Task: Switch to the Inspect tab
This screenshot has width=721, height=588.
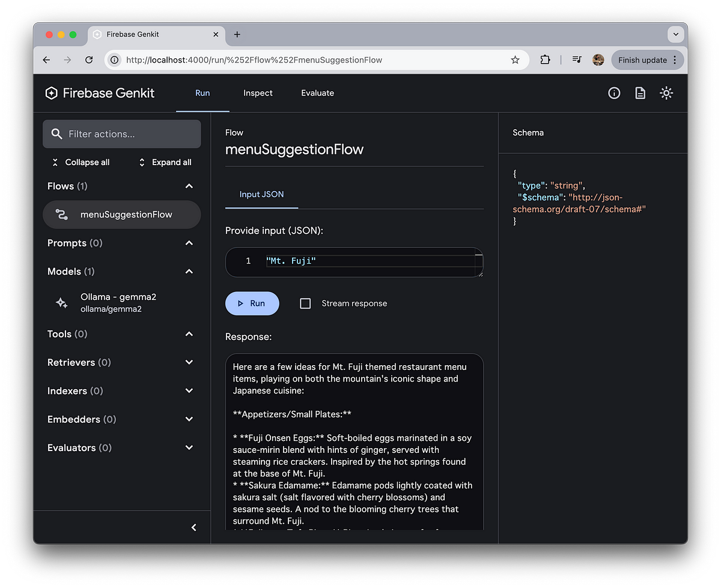Action: tap(258, 93)
